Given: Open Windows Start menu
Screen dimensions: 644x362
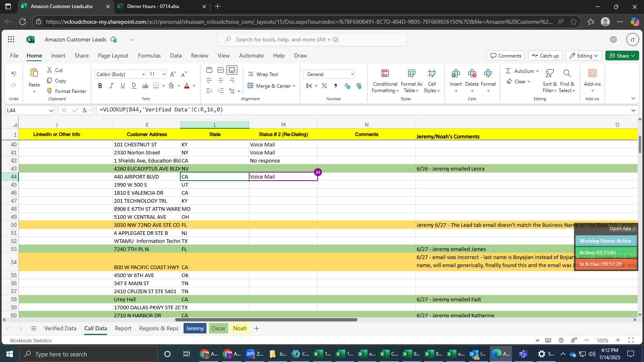Looking at the screenshot, I should [10, 354].
